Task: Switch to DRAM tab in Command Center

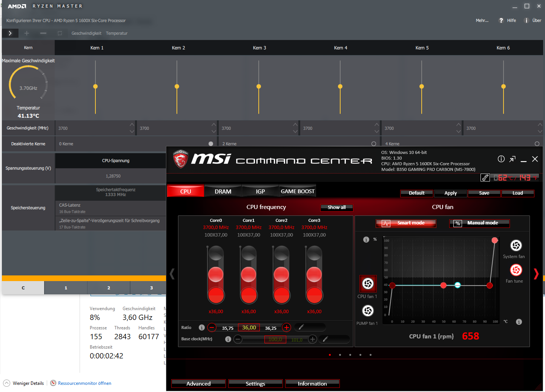Action: pyautogui.click(x=223, y=191)
